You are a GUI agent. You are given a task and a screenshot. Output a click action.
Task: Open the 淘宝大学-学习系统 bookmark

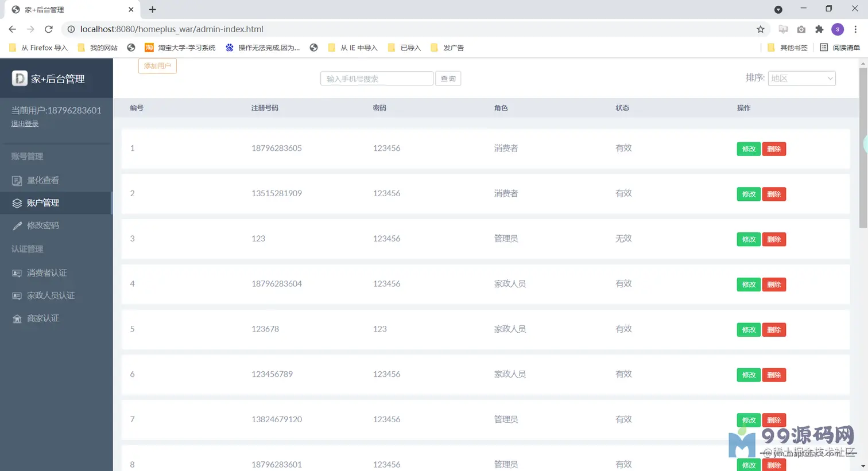coord(180,48)
